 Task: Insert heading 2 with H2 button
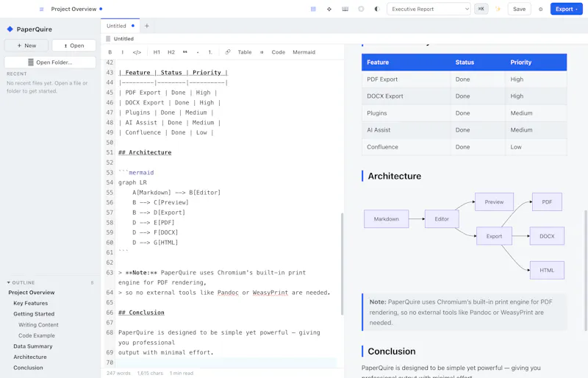[171, 52]
